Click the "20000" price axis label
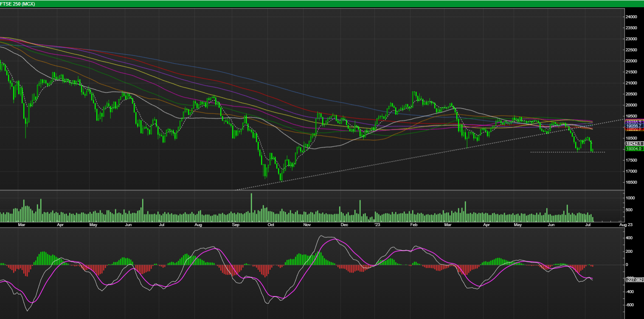 pyautogui.click(x=631, y=105)
